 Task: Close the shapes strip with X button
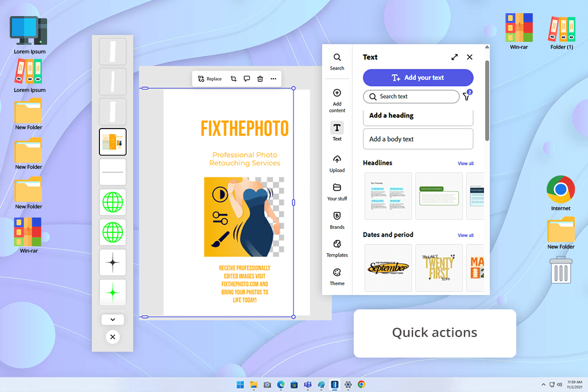tap(113, 337)
